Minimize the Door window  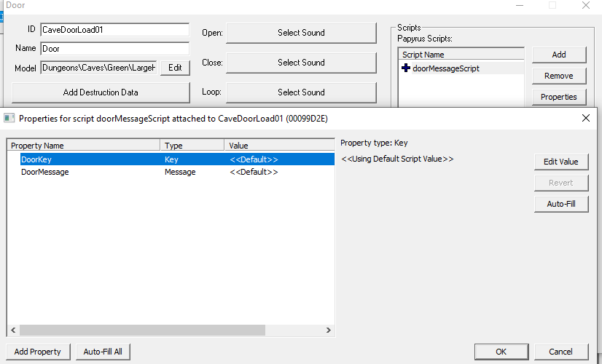(x=520, y=5)
